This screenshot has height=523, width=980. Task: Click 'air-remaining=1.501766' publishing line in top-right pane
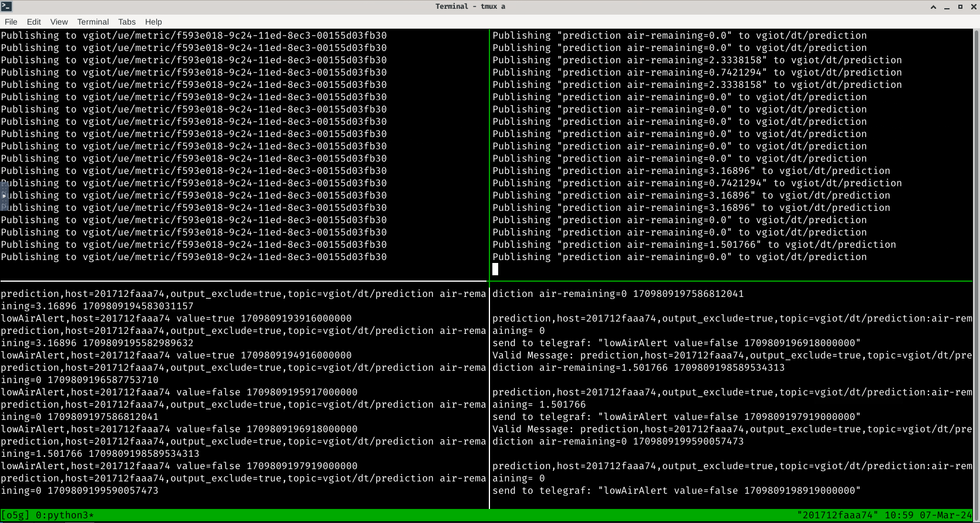click(694, 245)
